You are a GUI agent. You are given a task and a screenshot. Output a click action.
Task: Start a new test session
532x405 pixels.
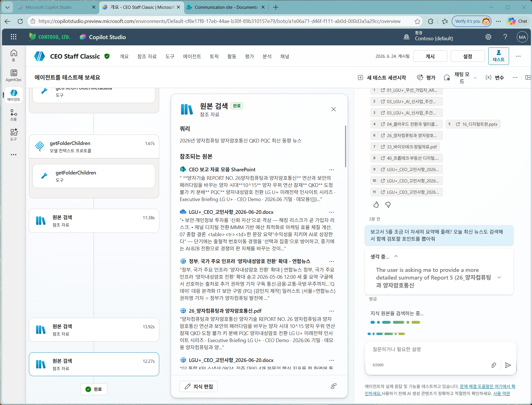382,78
